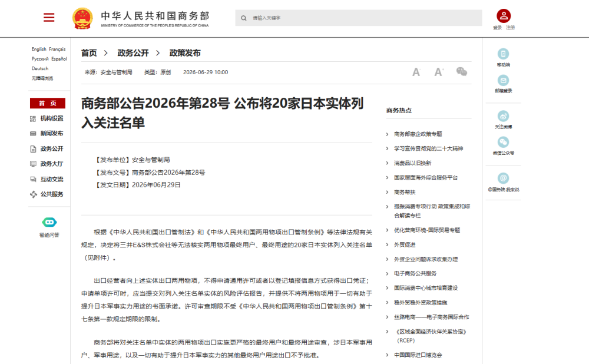
Task: Share article via WeChat icon
Action: (462, 71)
